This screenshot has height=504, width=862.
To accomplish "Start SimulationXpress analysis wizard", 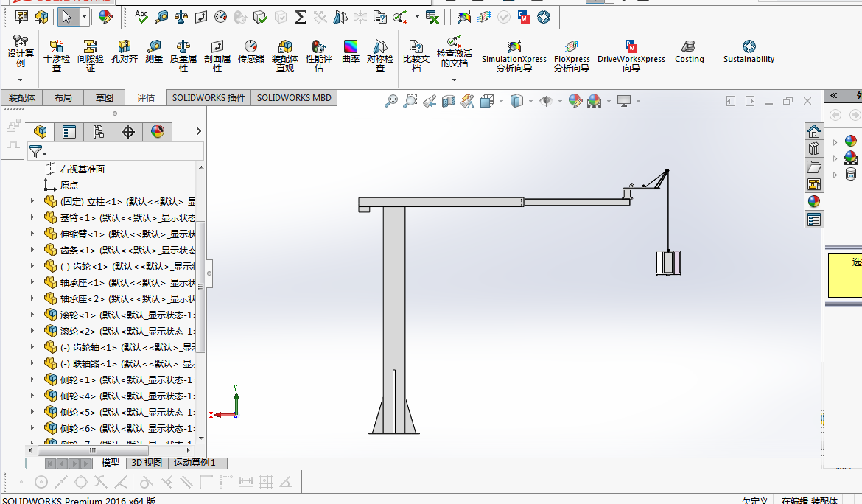I will tap(514, 56).
